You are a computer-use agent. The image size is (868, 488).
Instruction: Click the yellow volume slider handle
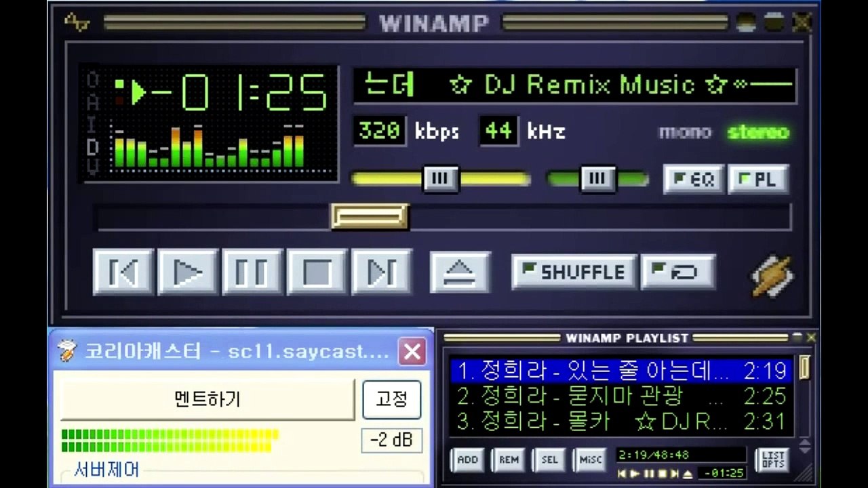[440, 179]
